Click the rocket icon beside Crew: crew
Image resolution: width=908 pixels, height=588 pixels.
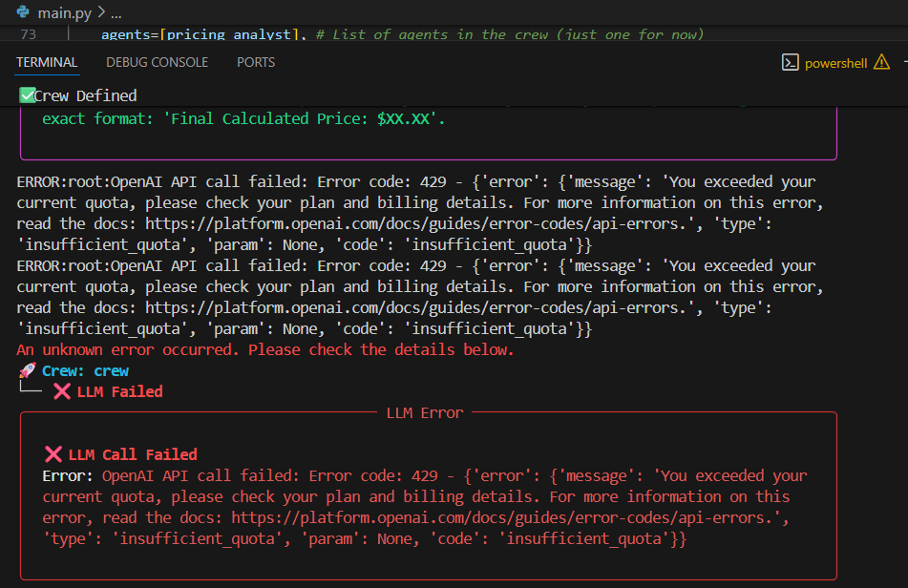coord(28,370)
